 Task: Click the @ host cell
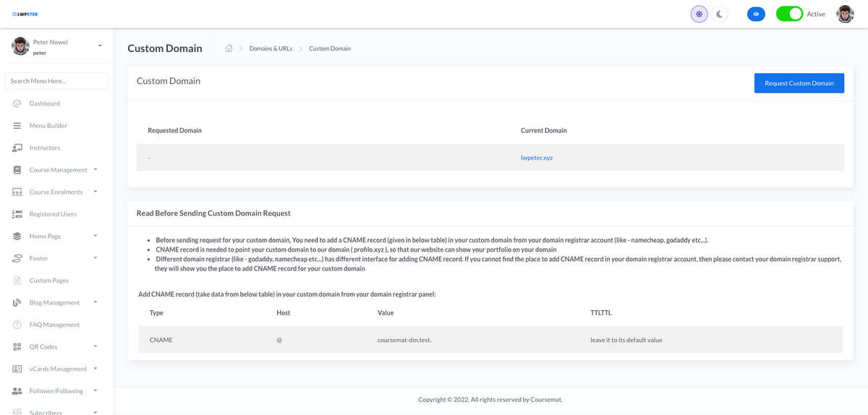point(279,340)
